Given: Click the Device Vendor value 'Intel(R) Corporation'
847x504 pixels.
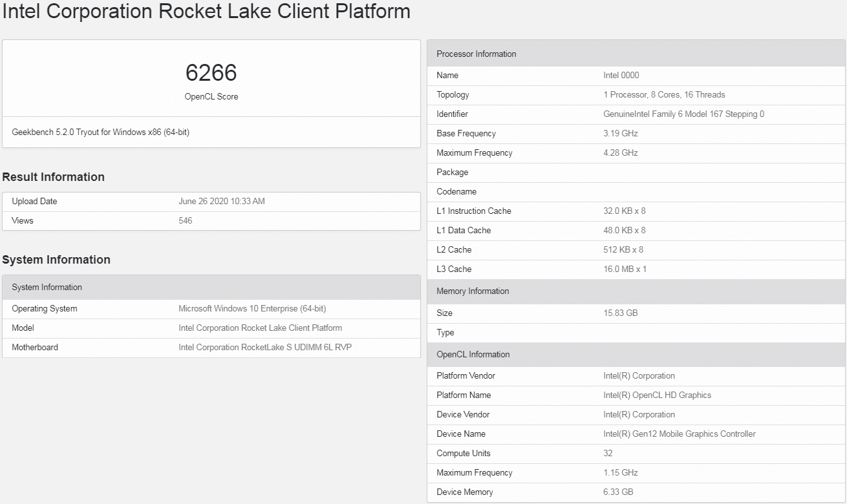Looking at the screenshot, I should point(639,415).
